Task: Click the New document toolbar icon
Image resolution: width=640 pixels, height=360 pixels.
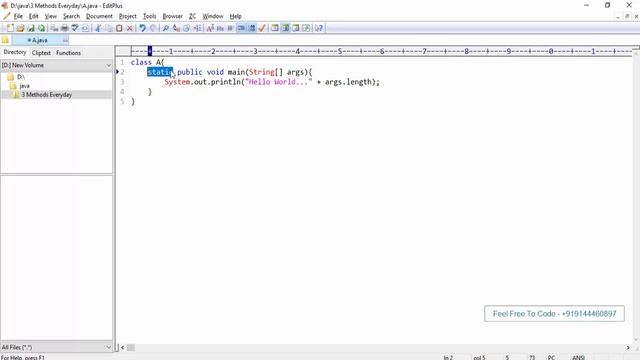Action: pyautogui.click(x=10, y=28)
